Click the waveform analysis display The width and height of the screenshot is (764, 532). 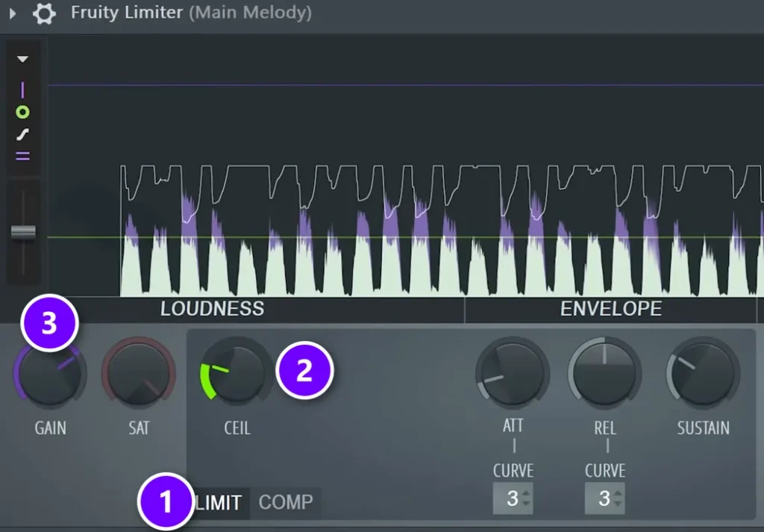pyautogui.click(x=406, y=166)
